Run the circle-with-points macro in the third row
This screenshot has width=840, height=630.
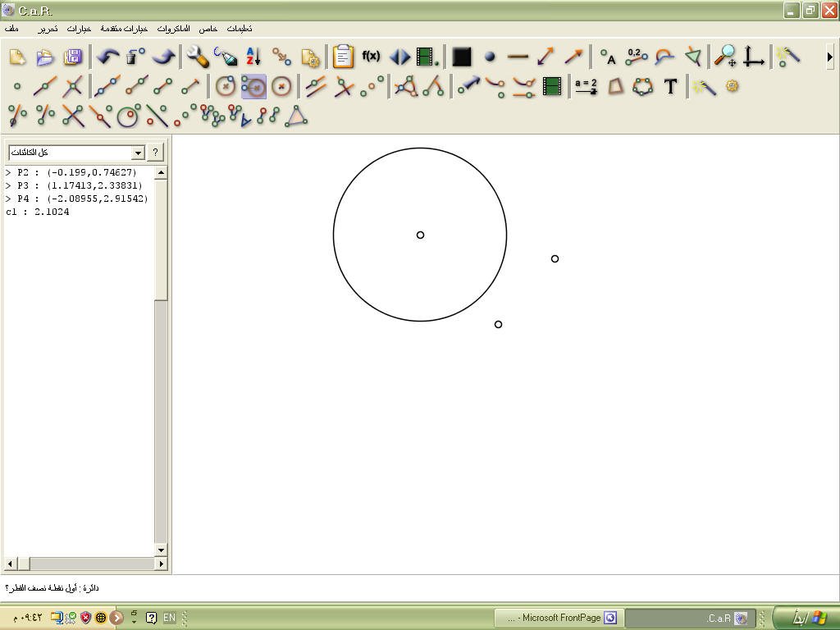[129, 116]
